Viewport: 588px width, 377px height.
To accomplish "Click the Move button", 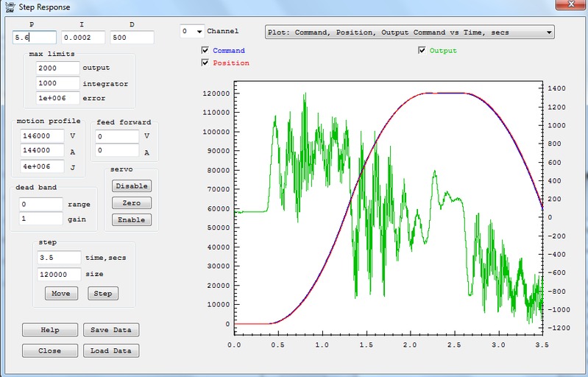I will pyautogui.click(x=61, y=293).
